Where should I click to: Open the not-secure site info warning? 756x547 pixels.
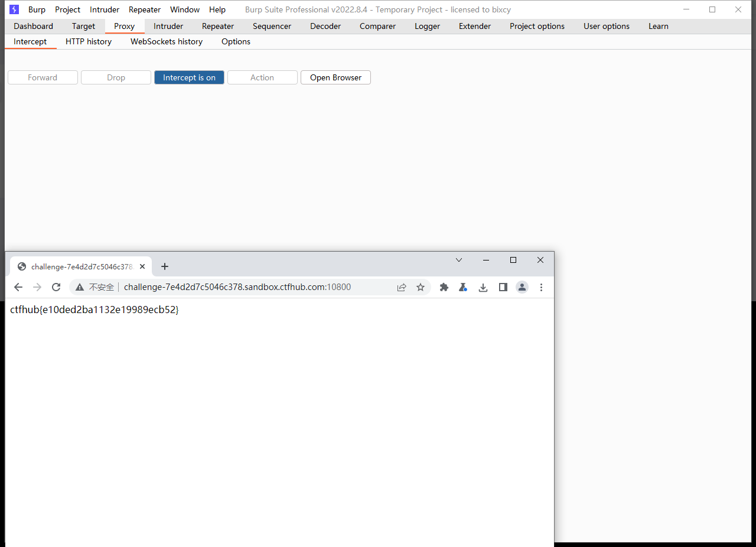coord(94,287)
